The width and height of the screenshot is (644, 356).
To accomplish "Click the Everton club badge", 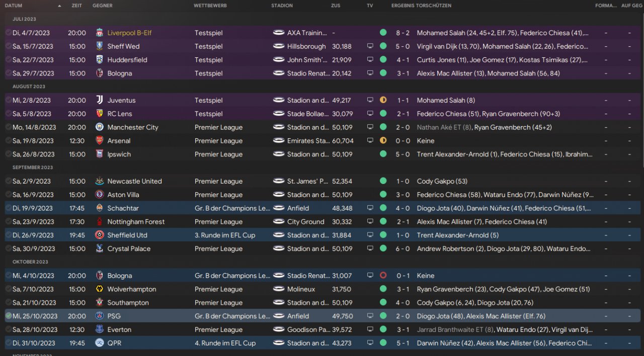I will pyautogui.click(x=99, y=330).
